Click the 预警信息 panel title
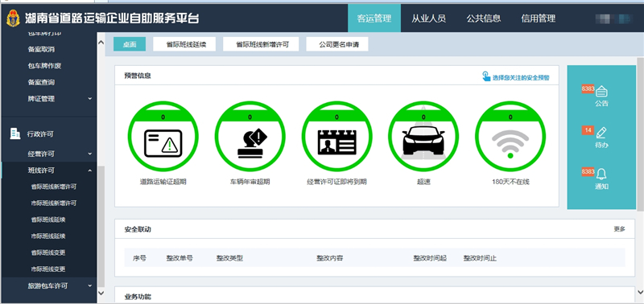This screenshot has height=304, width=644. pyautogui.click(x=138, y=76)
